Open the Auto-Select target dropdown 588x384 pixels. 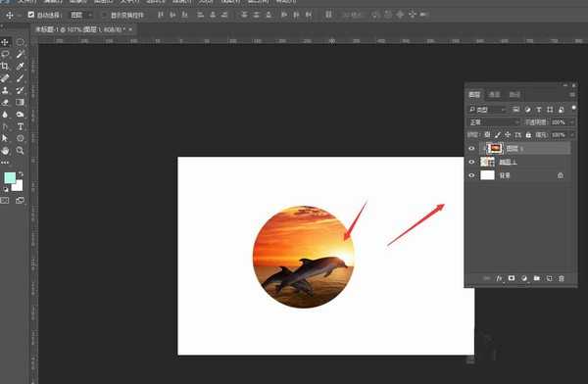click(x=81, y=15)
